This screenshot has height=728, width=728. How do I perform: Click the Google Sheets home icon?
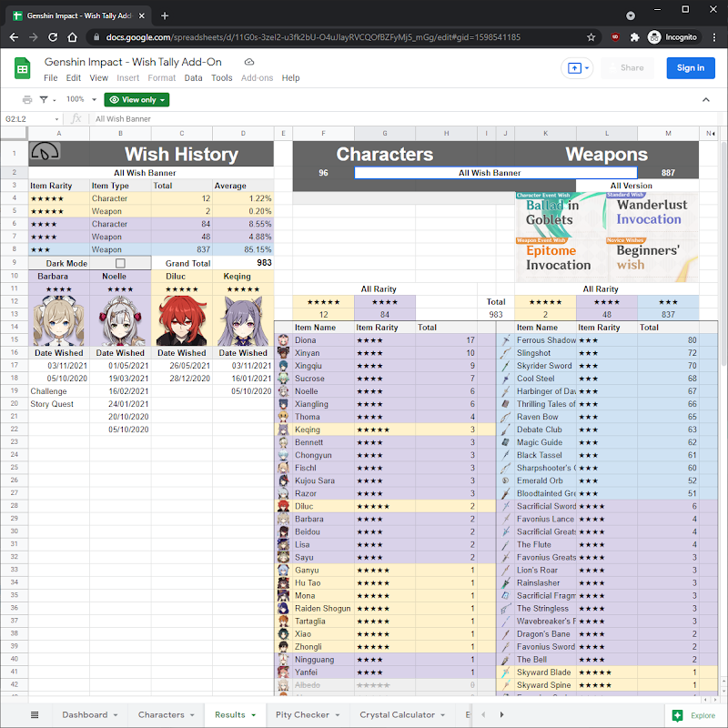click(22, 68)
